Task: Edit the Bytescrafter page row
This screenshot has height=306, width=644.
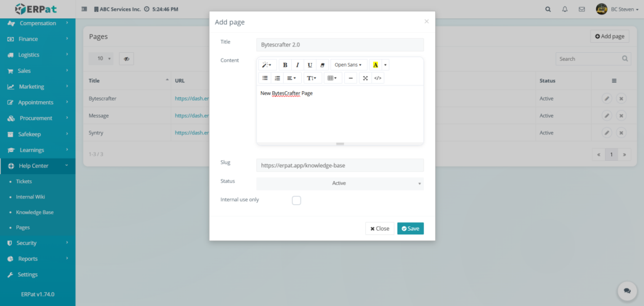Action: [607, 99]
